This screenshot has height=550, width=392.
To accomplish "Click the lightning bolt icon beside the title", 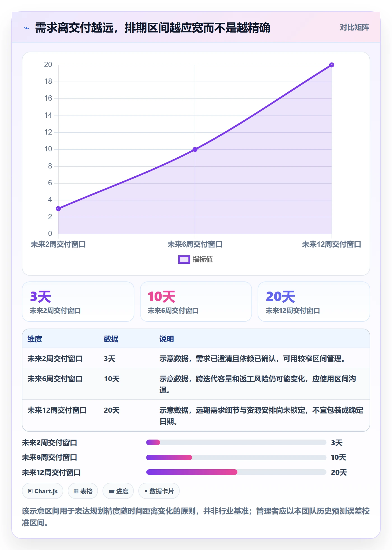I will coord(27,28).
